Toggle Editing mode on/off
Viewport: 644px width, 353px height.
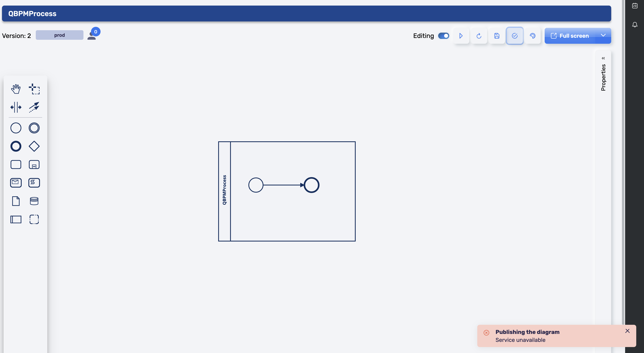444,36
